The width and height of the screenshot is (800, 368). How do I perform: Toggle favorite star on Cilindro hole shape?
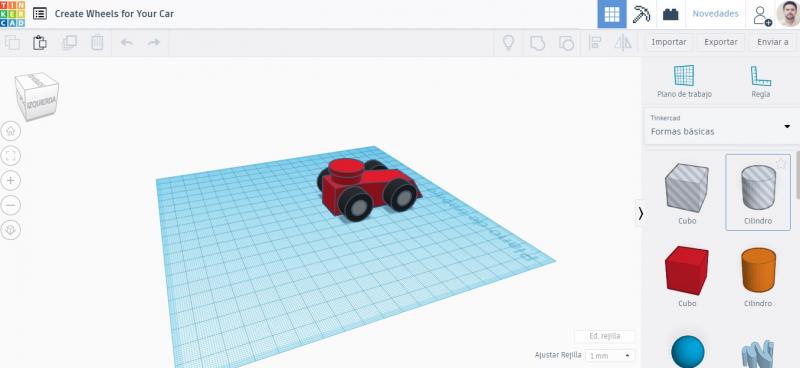coord(781,163)
